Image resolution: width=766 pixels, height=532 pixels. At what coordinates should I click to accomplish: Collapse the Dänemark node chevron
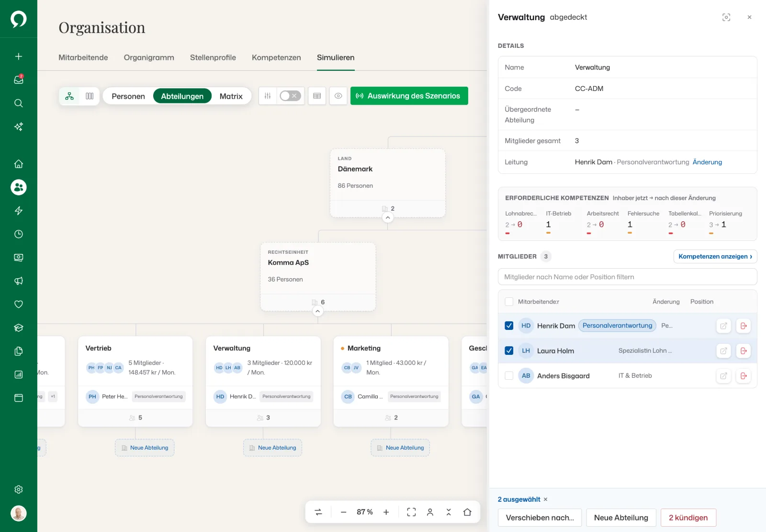(x=388, y=217)
